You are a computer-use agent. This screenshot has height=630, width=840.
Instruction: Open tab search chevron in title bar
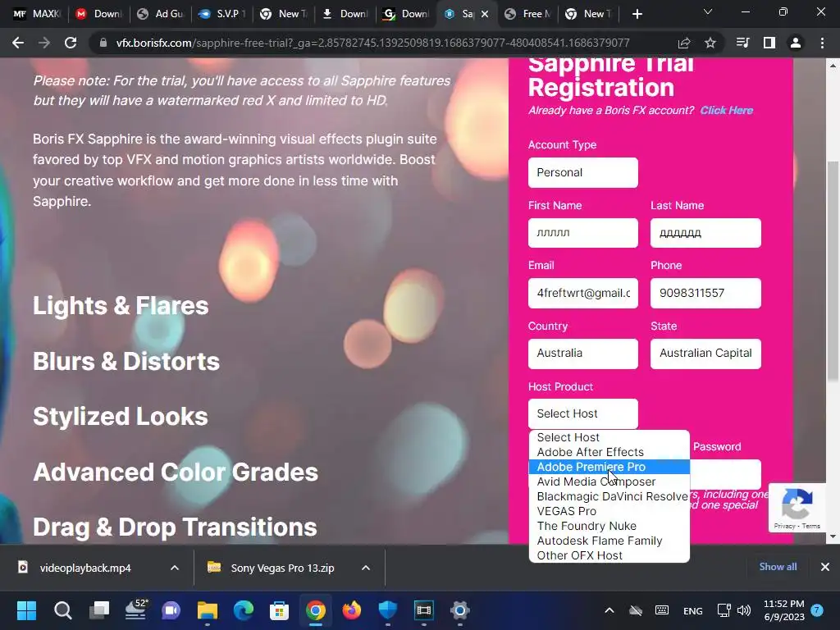click(708, 11)
